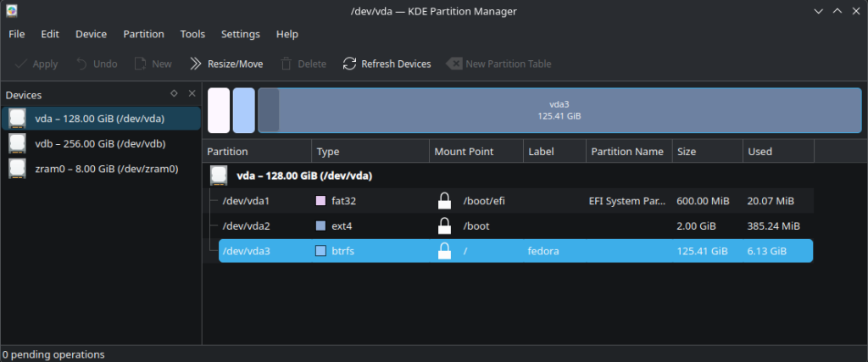Click the Resize/Move toolbar button

[x=225, y=64]
